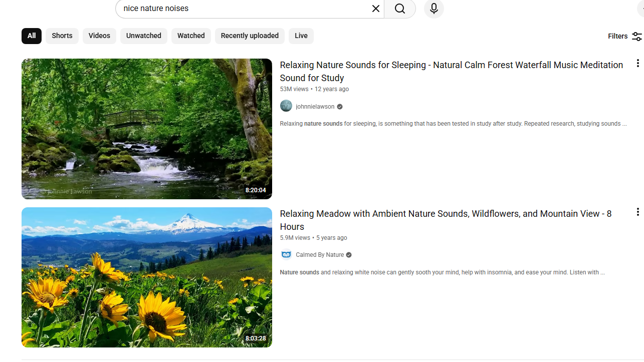
Task: Click the '5.9M views' text
Action: (x=295, y=238)
